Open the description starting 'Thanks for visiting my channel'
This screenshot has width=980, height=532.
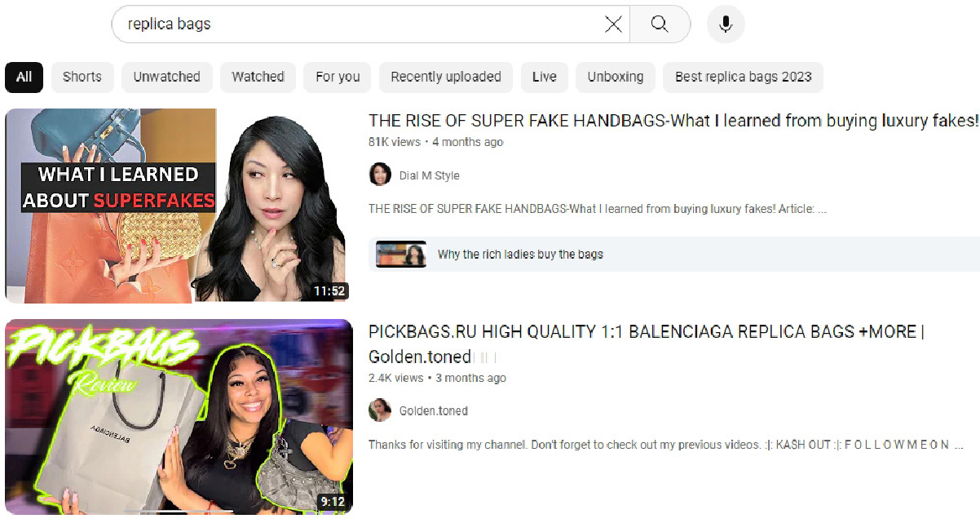pos(666,445)
